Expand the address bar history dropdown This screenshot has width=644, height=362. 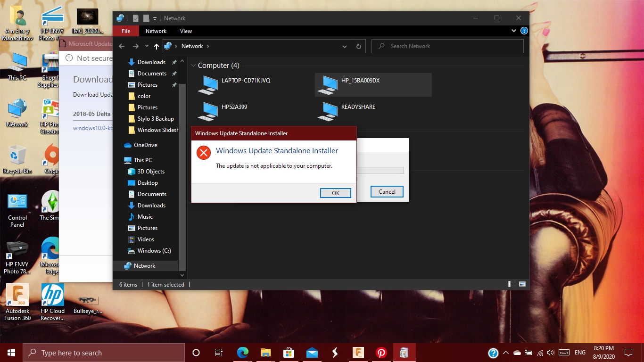pos(345,46)
